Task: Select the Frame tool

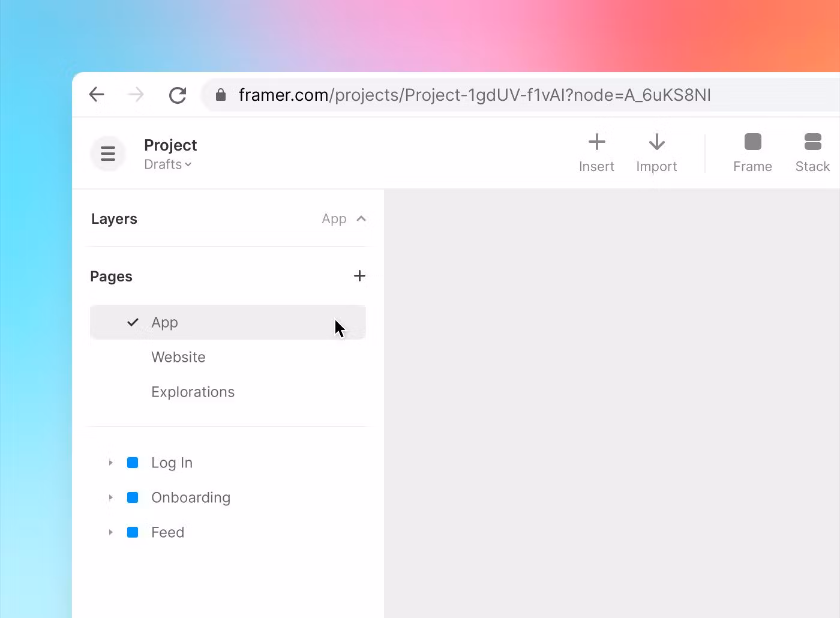Action: (x=752, y=143)
